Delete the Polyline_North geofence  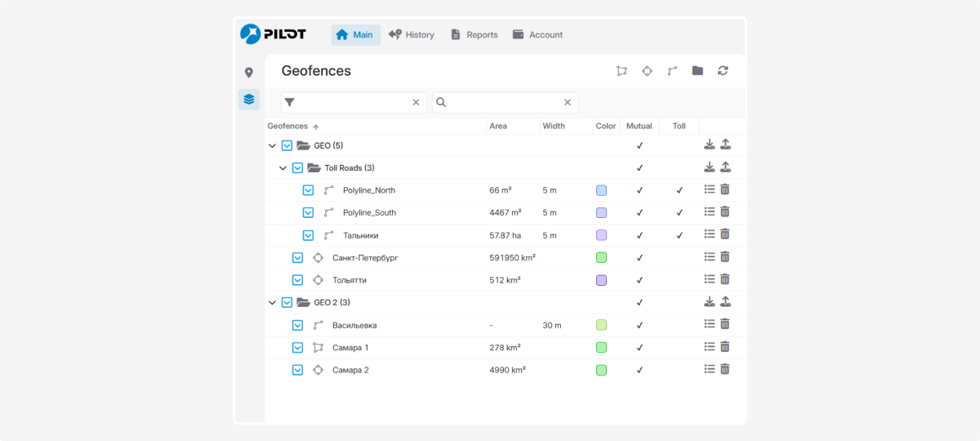tap(724, 189)
